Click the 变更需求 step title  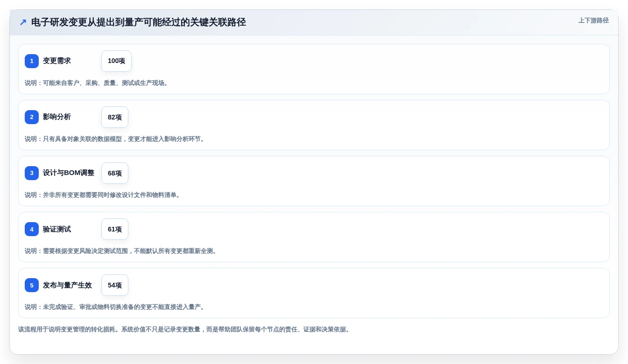coord(57,61)
